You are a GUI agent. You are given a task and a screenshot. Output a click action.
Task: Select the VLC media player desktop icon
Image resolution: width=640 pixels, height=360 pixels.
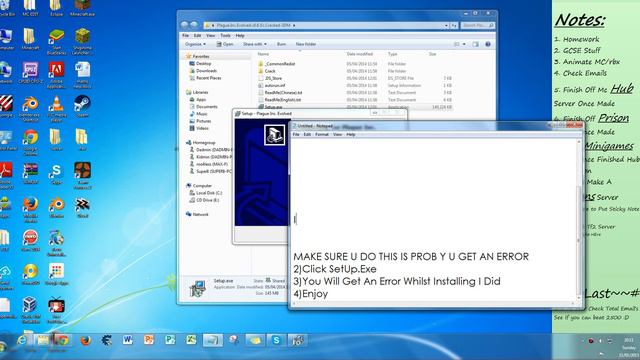coord(56,109)
